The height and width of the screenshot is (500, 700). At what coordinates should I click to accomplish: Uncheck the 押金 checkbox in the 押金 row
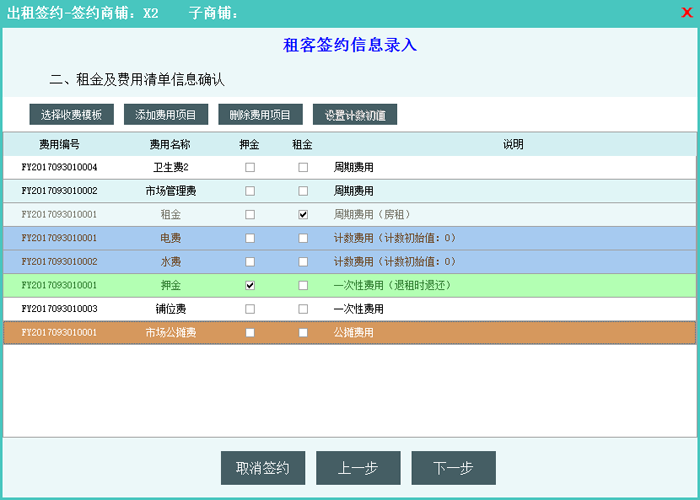point(250,285)
